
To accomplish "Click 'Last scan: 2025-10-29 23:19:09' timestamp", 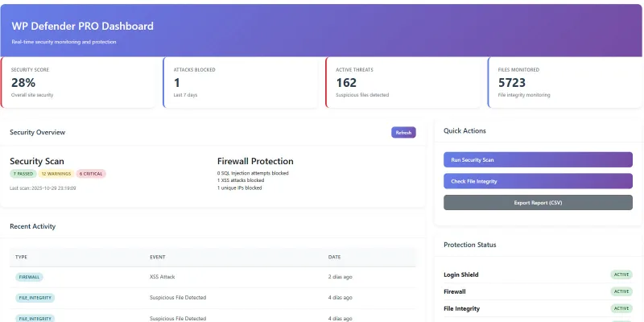I will coord(43,188).
